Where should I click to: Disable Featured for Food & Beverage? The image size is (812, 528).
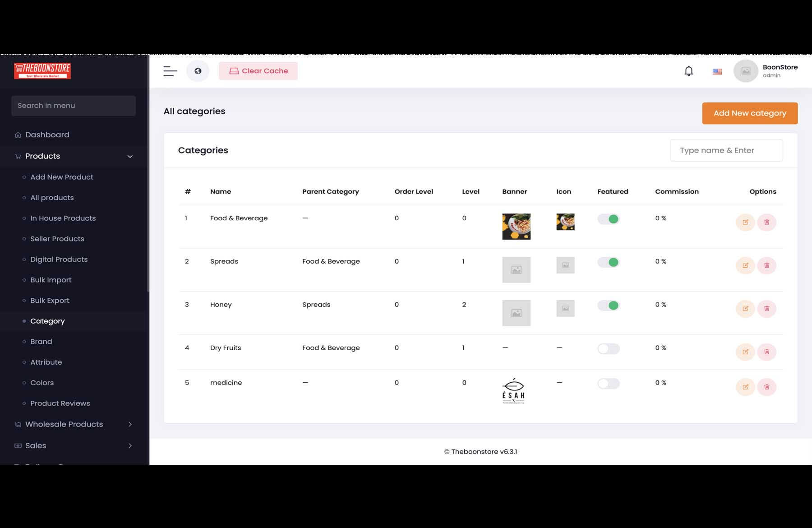(x=608, y=219)
